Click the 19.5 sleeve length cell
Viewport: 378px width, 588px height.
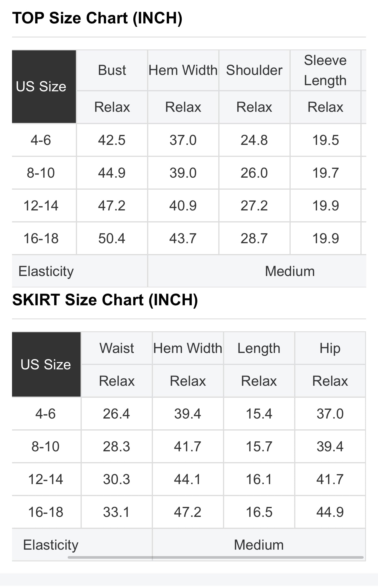click(326, 140)
